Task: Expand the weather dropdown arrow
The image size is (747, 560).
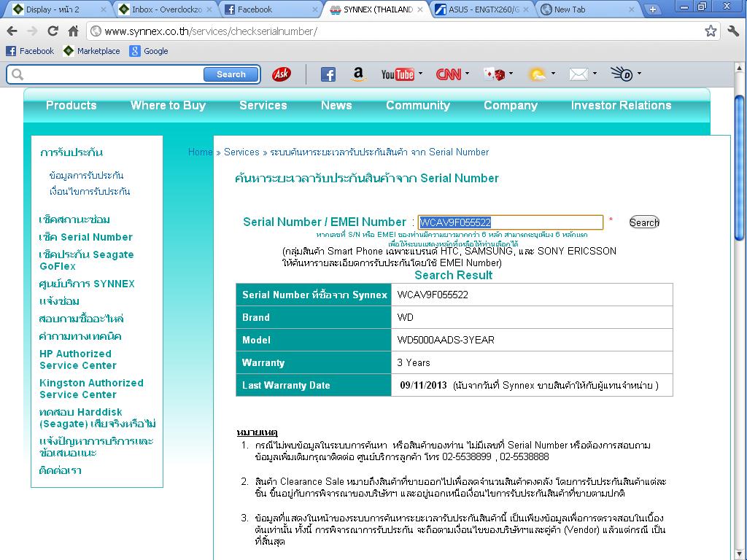Action: (553, 74)
